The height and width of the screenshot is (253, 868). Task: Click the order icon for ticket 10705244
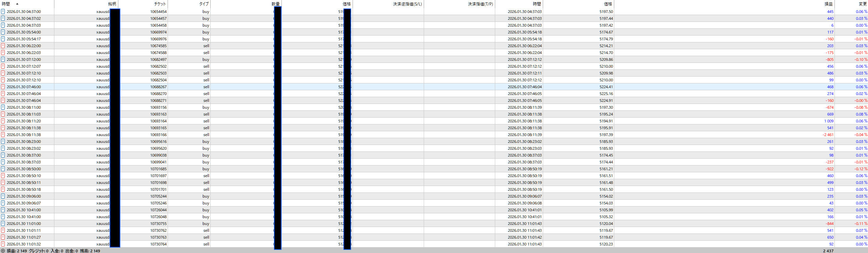click(3, 196)
